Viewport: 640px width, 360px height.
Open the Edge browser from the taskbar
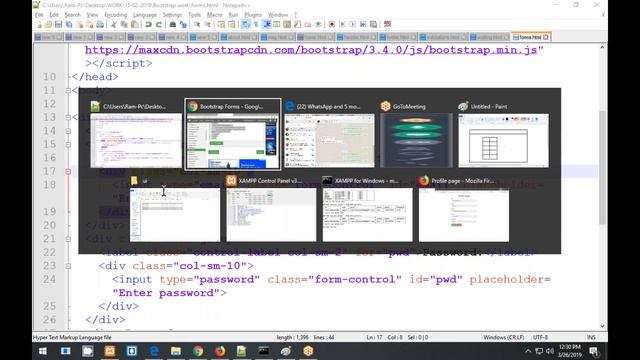pos(154,351)
